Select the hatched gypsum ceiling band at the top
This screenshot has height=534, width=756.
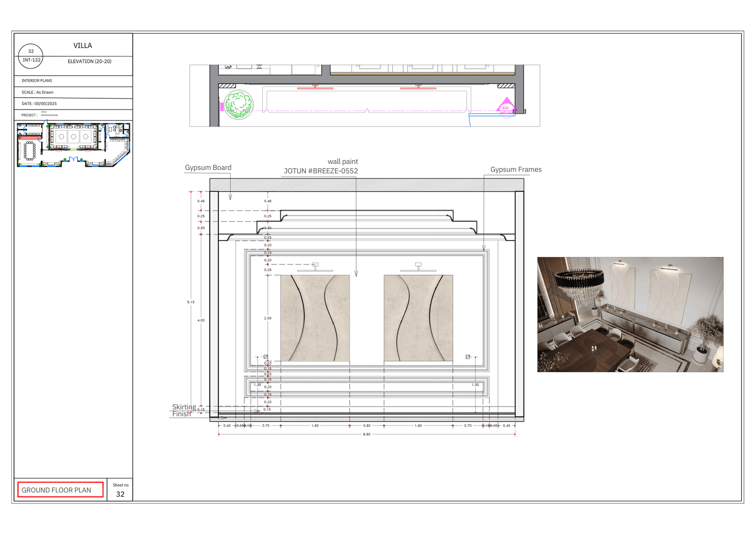[x=366, y=183]
